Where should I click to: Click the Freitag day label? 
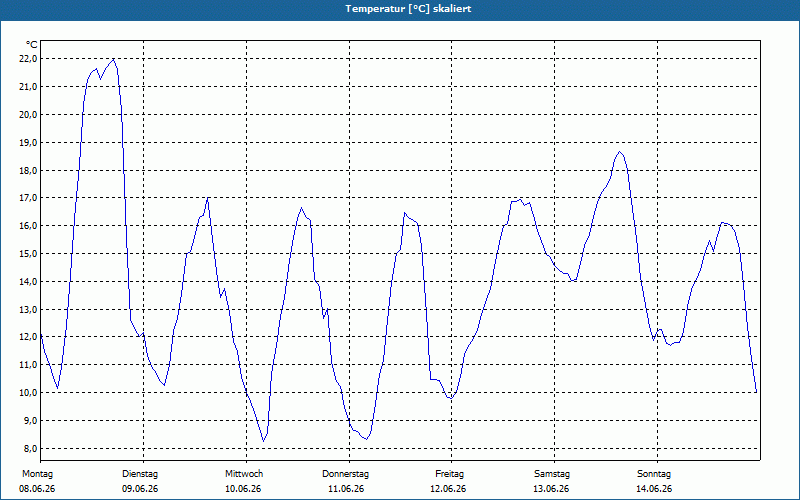[x=449, y=474]
